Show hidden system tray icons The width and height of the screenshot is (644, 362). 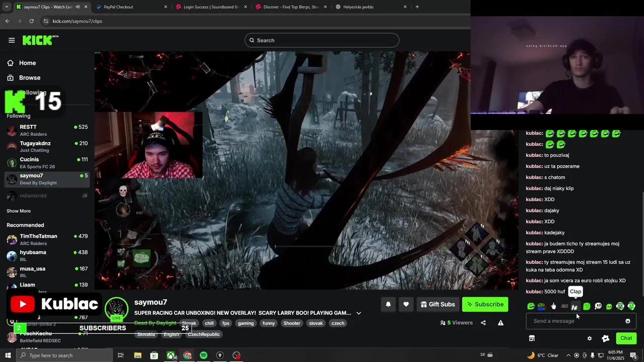pos(569,355)
